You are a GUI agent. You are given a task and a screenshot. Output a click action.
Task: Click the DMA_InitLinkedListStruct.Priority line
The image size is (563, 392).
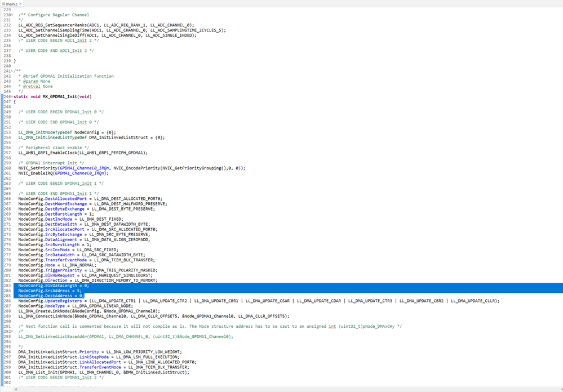point(100,352)
